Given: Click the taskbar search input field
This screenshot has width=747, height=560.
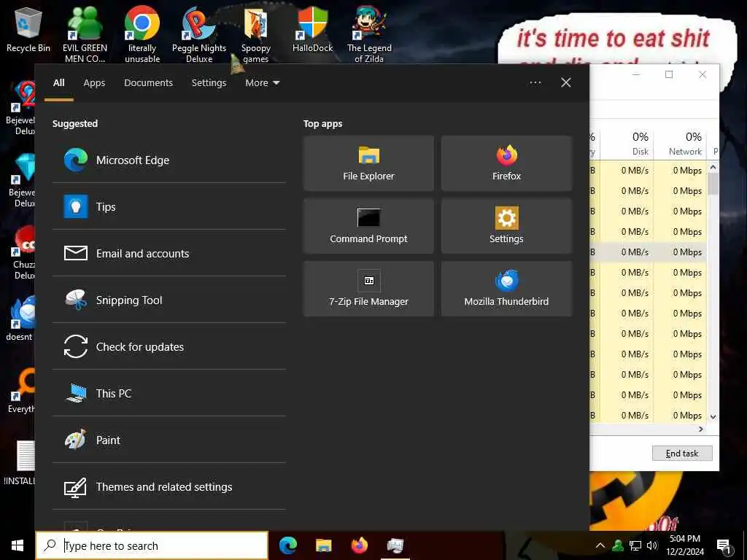Looking at the screenshot, I should 152,545.
